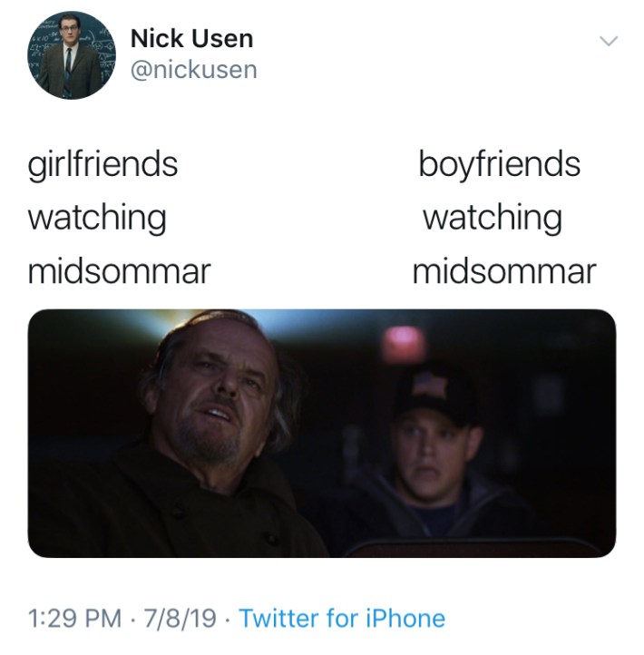
Task: Click the 7/8/19 date
Action: point(180,618)
